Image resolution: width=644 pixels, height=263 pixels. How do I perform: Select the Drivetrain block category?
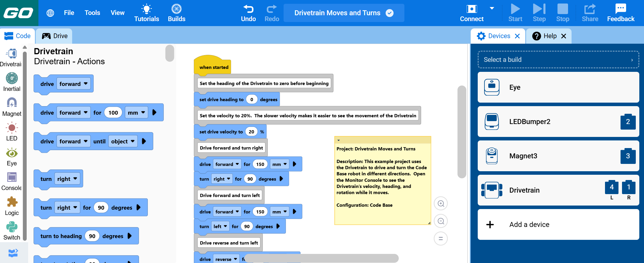(x=12, y=57)
